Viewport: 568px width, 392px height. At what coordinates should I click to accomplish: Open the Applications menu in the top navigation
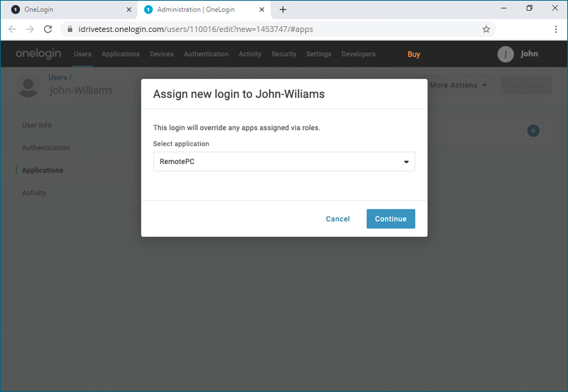point(121,55)
